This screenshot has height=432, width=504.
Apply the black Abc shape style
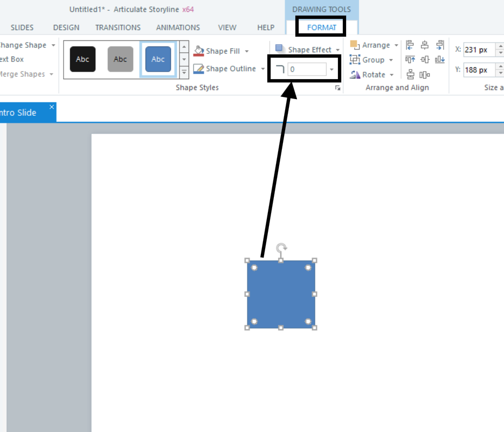82,59
